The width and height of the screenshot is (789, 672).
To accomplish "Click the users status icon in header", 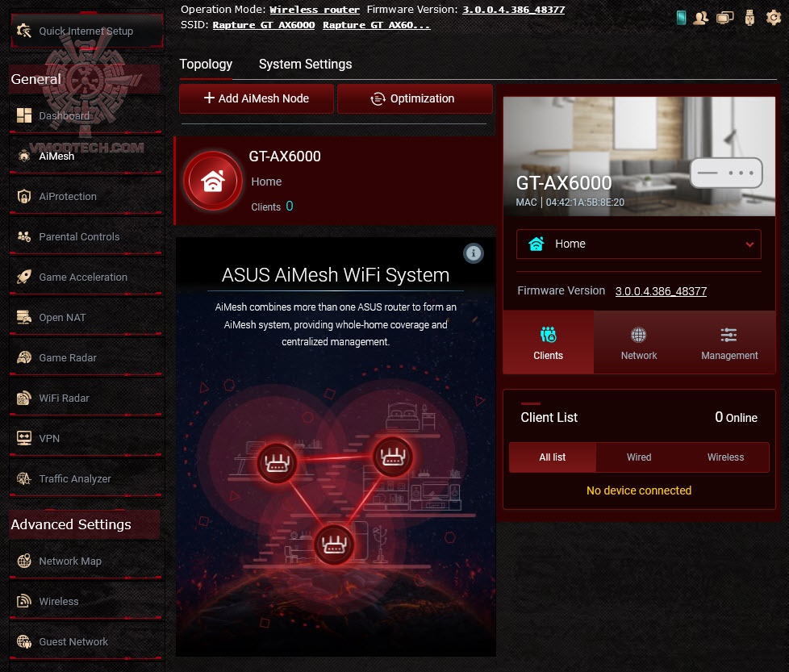I will pos(700,18).
